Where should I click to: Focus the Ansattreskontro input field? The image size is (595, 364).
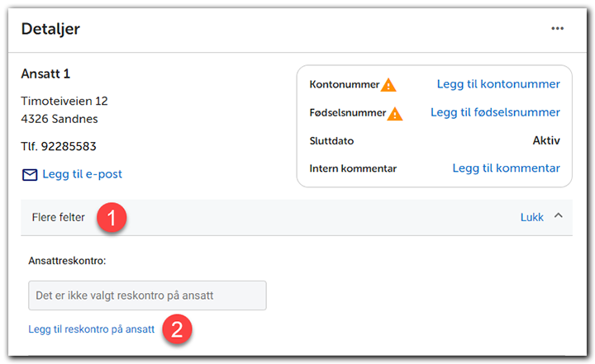tap(147, 295)
